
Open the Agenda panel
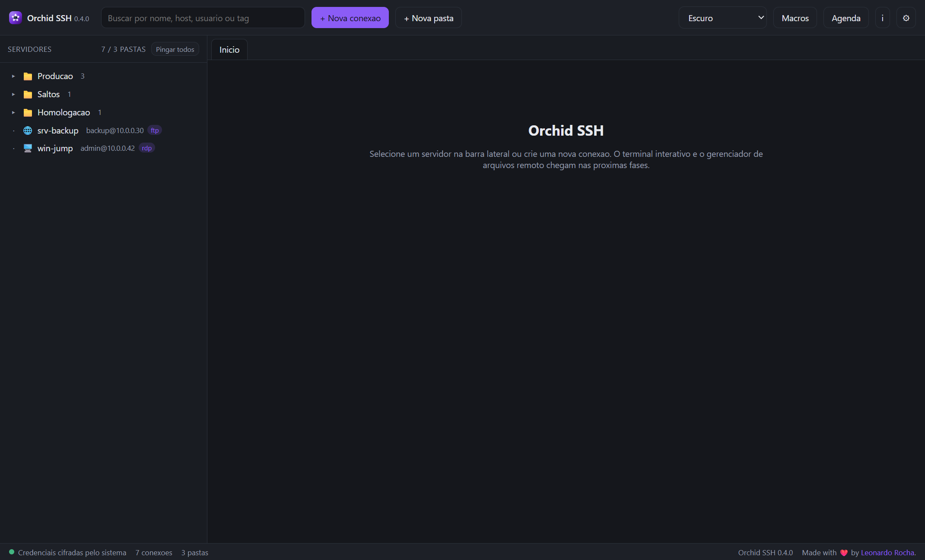click(846, 18)
